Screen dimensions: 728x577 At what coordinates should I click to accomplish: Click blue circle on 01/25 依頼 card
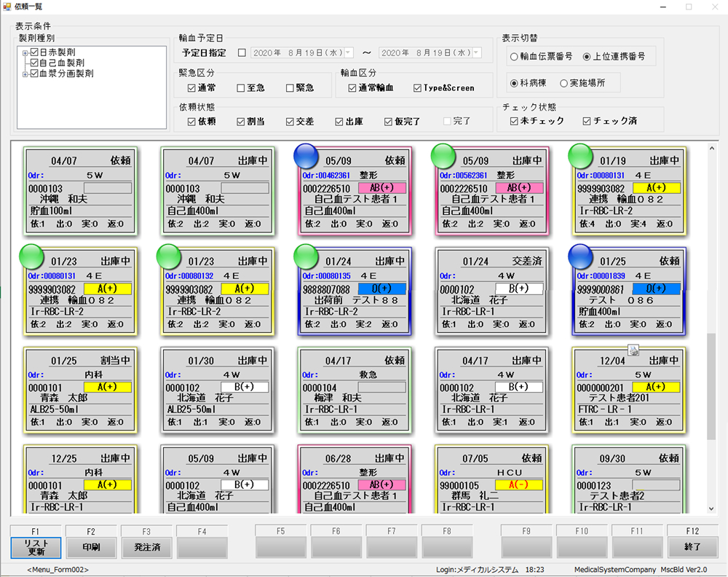click(x=581, y=256)
